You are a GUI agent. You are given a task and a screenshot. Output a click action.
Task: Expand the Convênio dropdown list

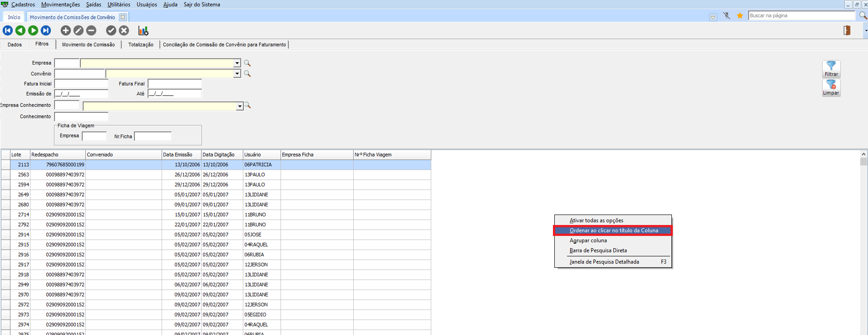pos(237,74)
